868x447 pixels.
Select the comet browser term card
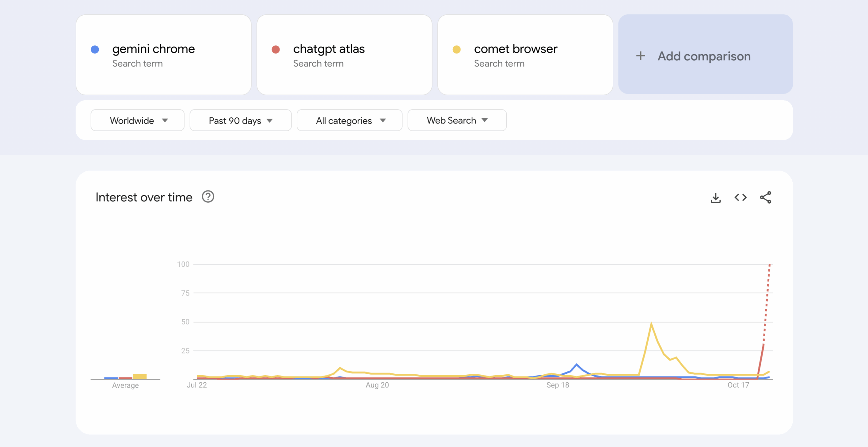pyautogui.click(x=525, y=55)
